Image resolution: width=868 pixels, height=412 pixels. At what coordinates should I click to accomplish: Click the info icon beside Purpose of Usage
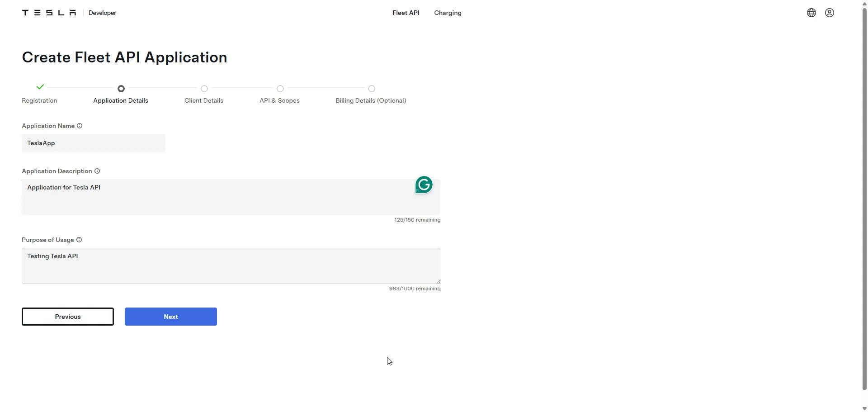click(79, 240)
